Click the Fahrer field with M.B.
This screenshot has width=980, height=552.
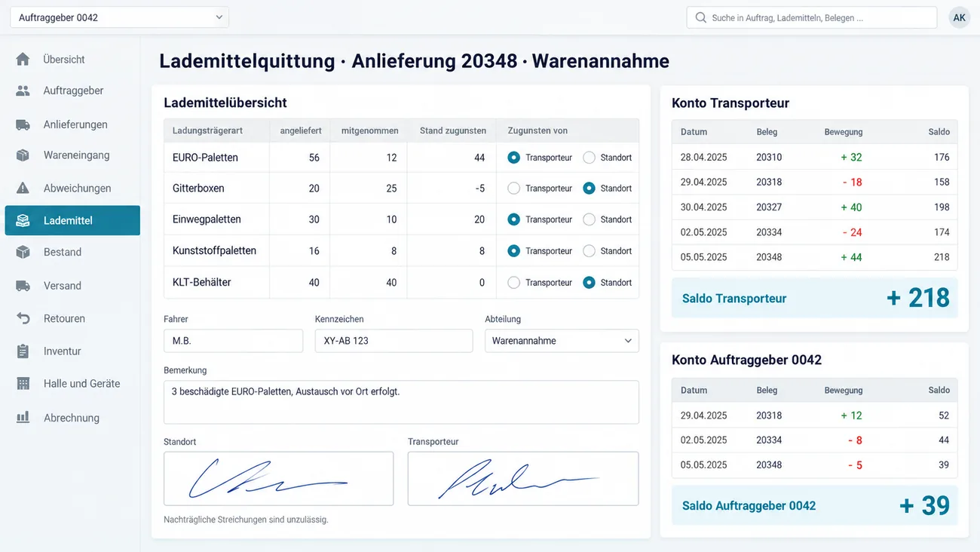233,341
